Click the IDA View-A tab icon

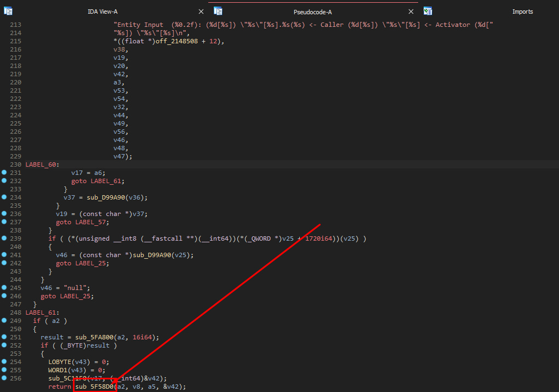(8, 11)
